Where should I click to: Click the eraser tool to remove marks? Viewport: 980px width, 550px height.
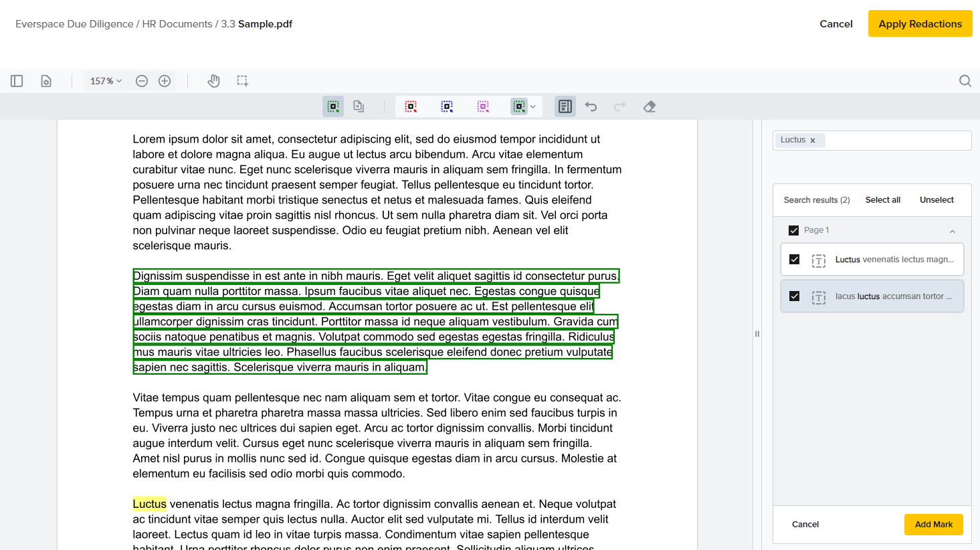649,106
